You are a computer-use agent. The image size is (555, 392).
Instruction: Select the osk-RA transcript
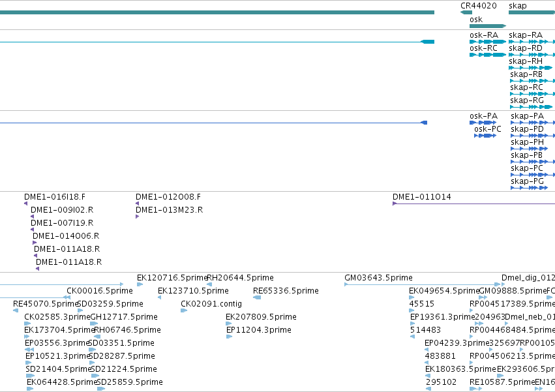click(488, 42)
